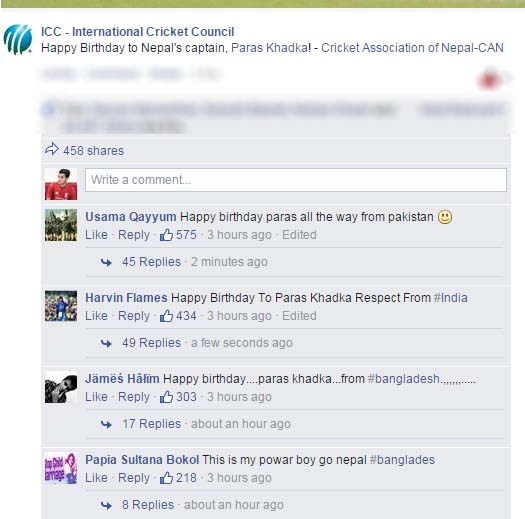Screen dimensions: 525x519
Task: Like Usama Qayyum's comment
Action: pos(96,235)
